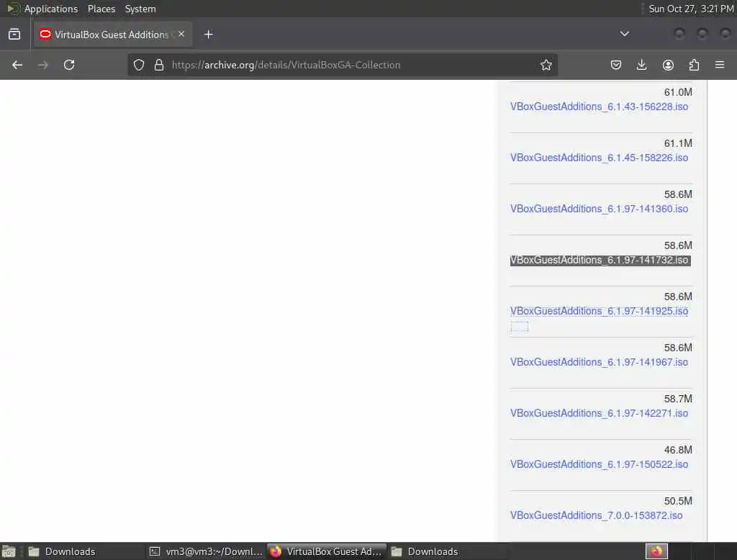Open a new tab with the plus button
The height and width of the screenshot is (560, 737).
click(x=209, y=35)
